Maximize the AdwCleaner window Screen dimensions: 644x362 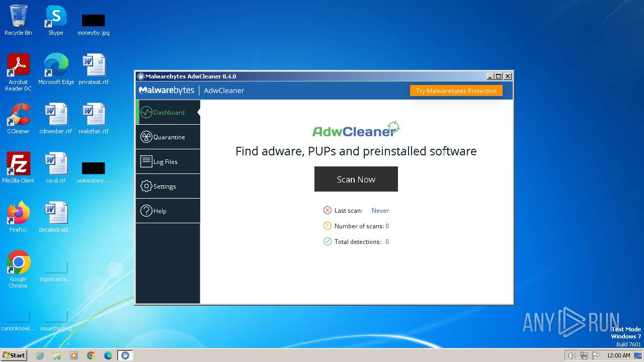499,76
